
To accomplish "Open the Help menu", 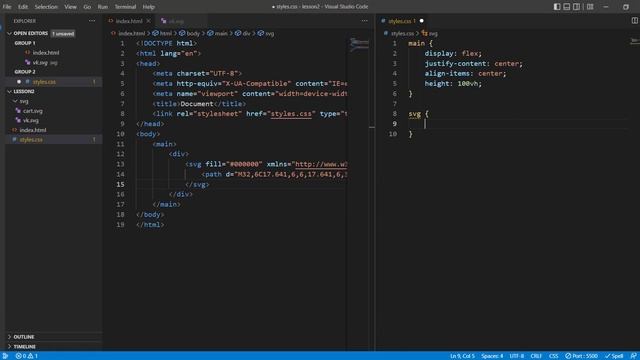I will click(x=149, y=7).
